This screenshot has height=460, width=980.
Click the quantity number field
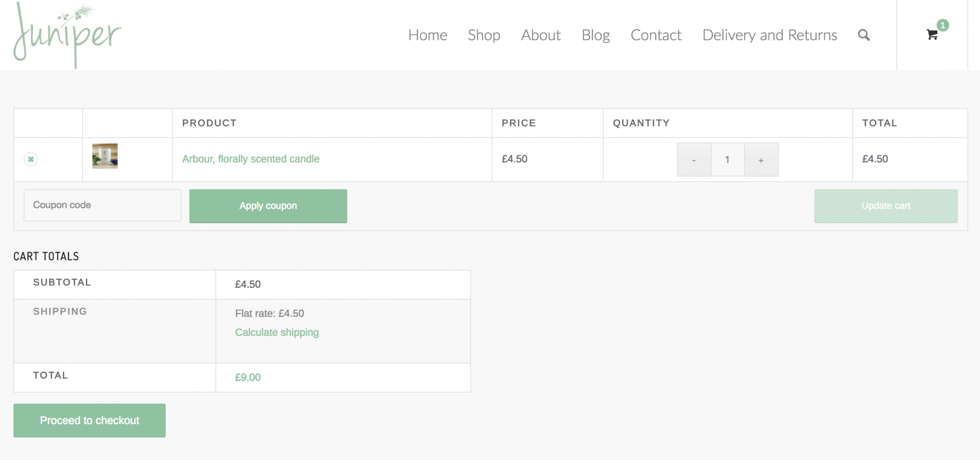[x=727, y=160]
